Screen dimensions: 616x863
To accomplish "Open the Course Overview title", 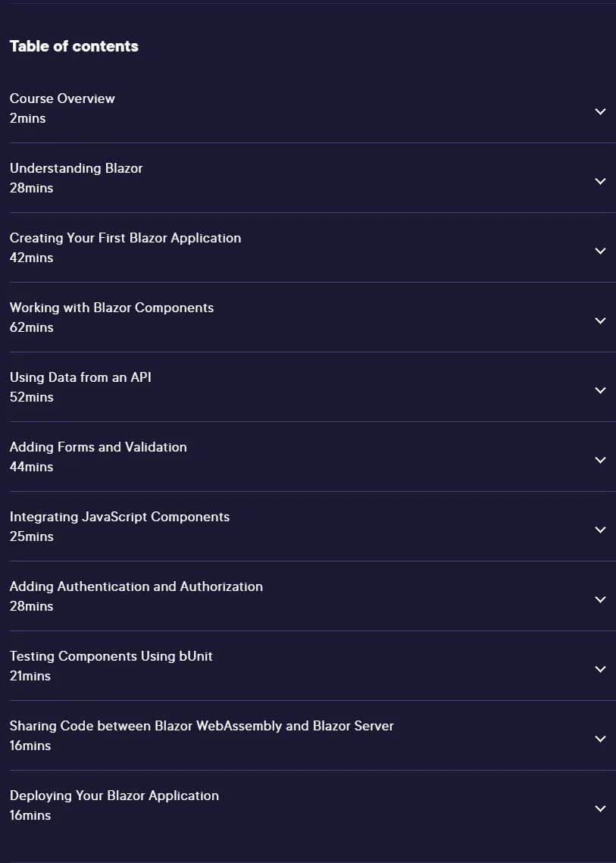I will [x=62, y=98].
